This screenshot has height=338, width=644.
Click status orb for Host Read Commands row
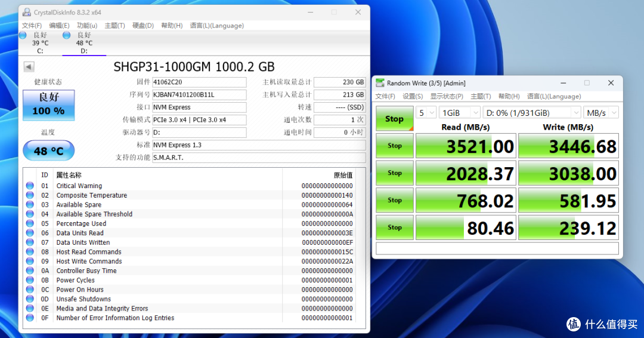pos(30,251)
